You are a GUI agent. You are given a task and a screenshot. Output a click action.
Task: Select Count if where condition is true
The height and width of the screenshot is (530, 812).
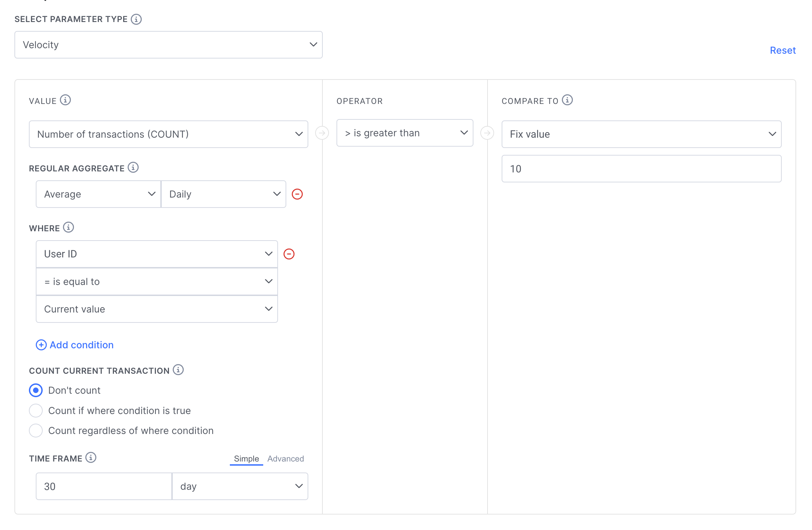36,411
